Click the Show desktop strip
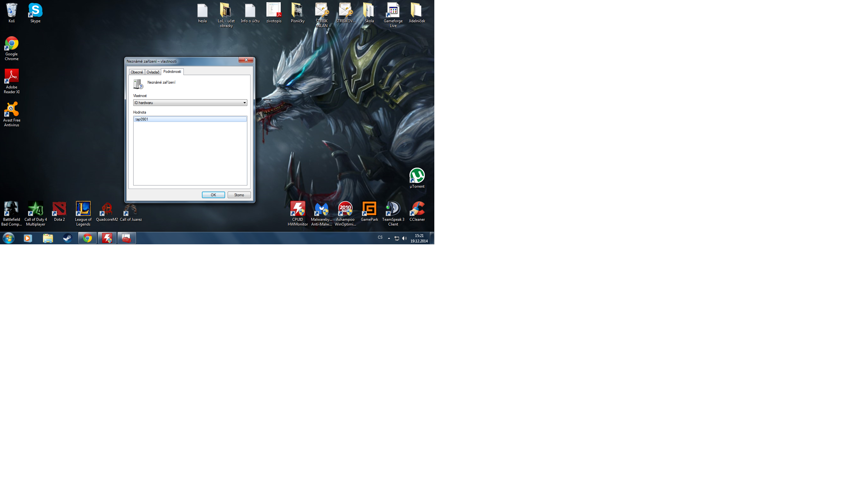Screen dimensions: 868x481 tap(432, 238)
